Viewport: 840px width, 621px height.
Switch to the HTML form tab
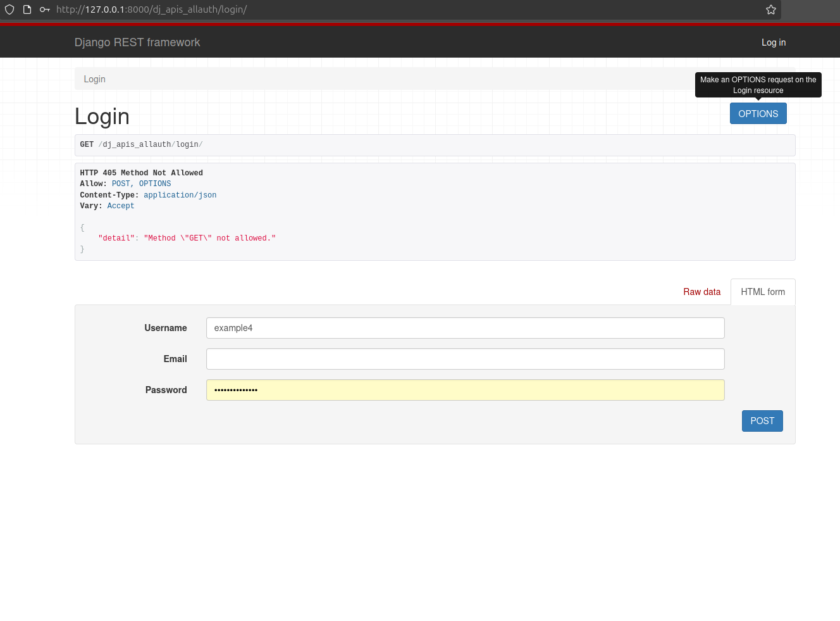(x=763, y=292)
